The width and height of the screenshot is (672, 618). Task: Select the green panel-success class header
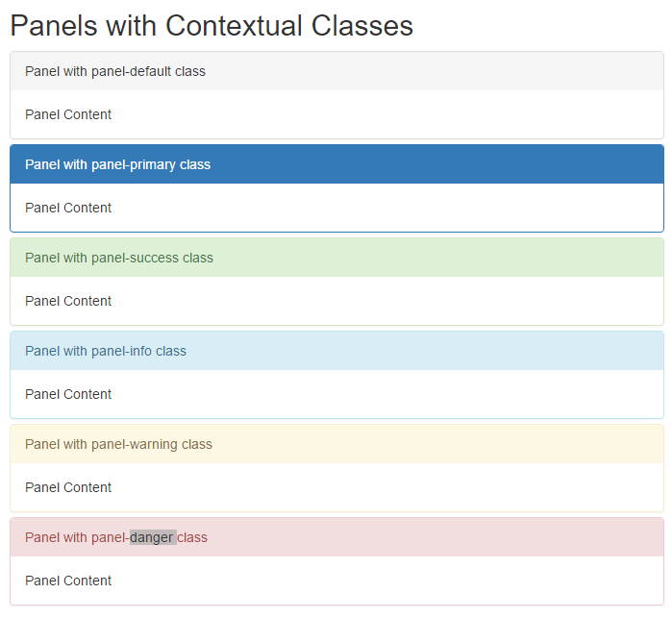pyautogui.click(x=336, y=258)
